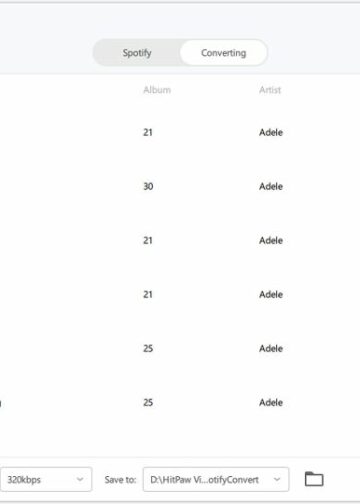Click Adele in the fourth track row
This screenshot has height=504, width=360.
click(x=271, y=294)
